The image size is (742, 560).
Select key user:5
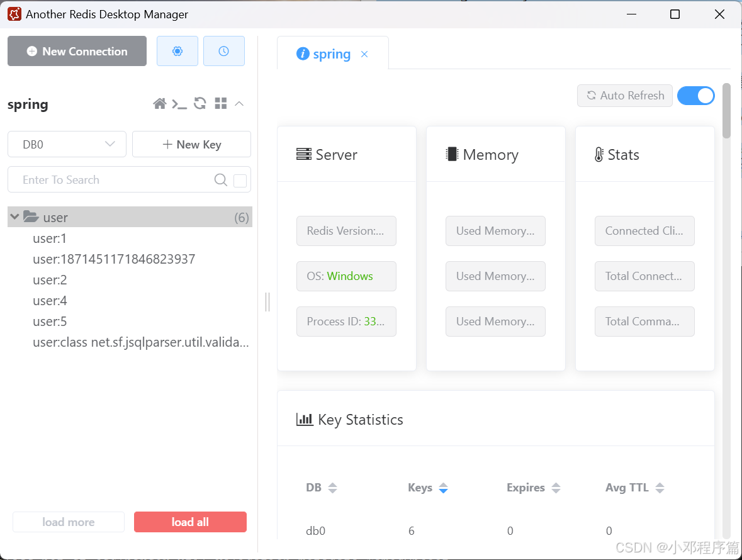[50, 322]
